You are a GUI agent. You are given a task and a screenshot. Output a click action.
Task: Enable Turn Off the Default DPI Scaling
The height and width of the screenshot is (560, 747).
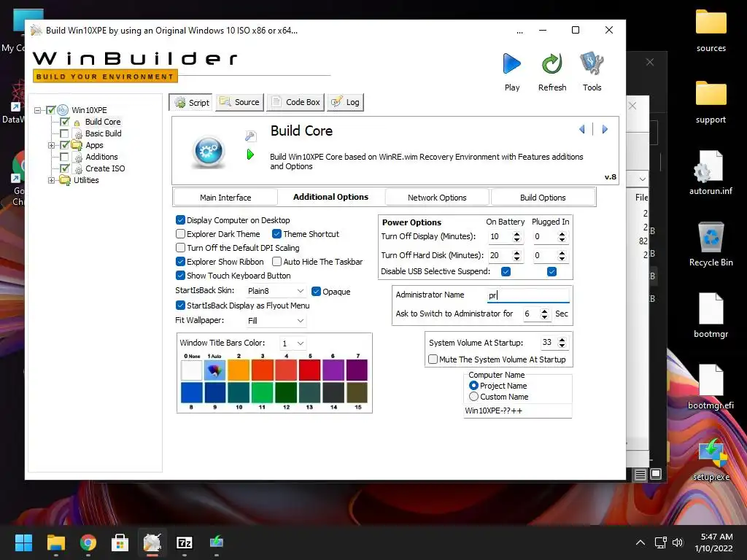click(181, 248)
